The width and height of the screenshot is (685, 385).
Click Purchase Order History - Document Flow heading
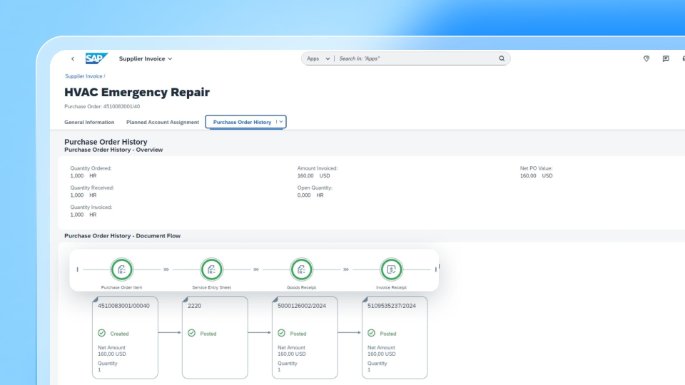coord(122,236)
